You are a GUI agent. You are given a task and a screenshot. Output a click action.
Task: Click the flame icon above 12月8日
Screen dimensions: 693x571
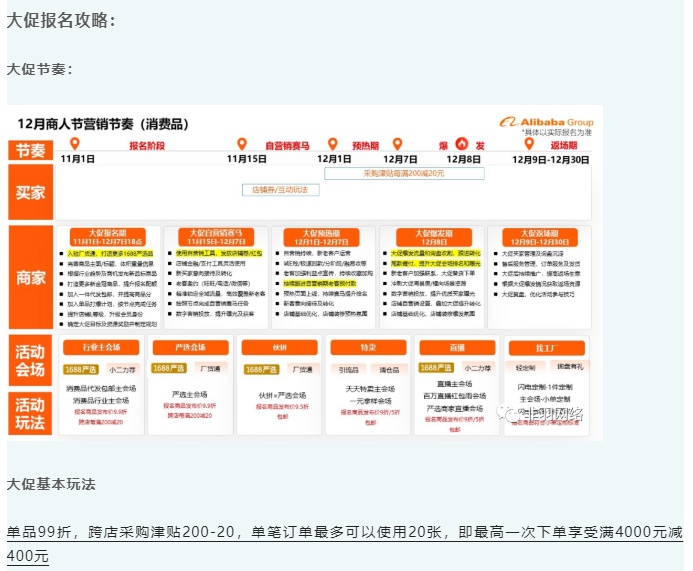(x=462, y=144)
